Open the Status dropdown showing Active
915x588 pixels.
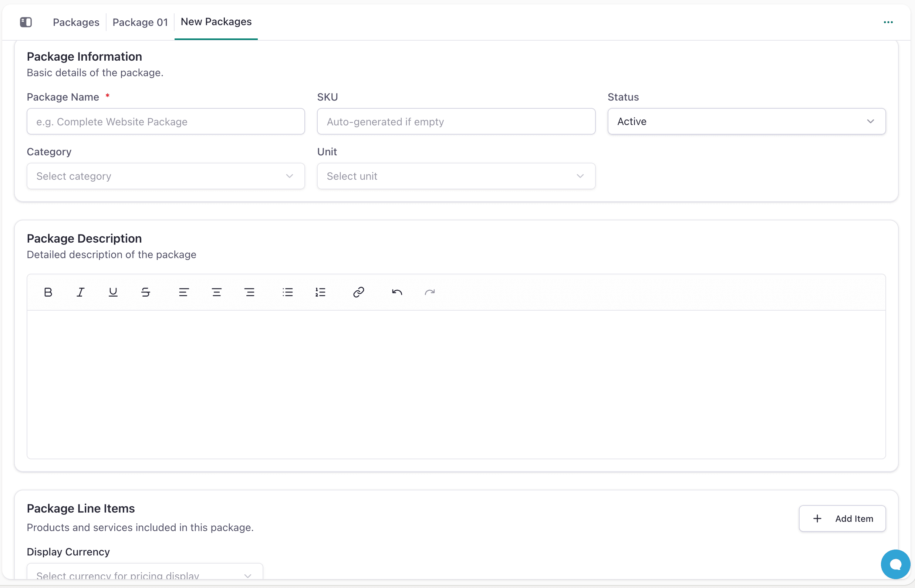click(747, 121)
